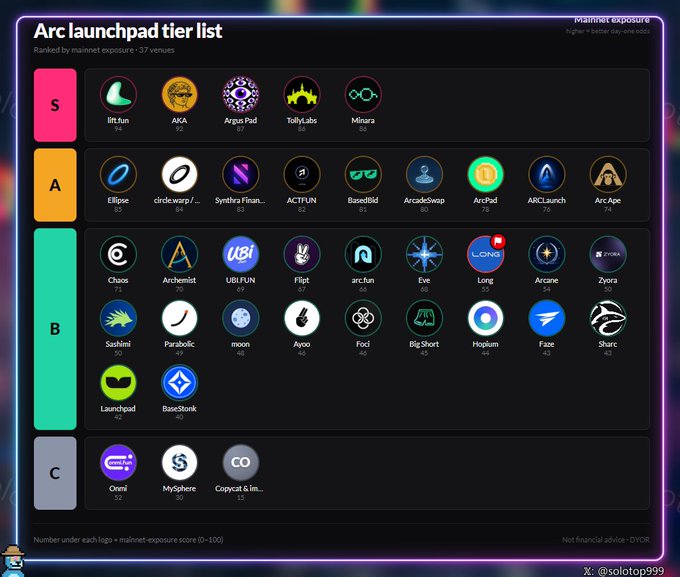This screenshot has width=680, height=577.
Task: Click the 'circle.warp /...' name label
Action: coord(177,200)
